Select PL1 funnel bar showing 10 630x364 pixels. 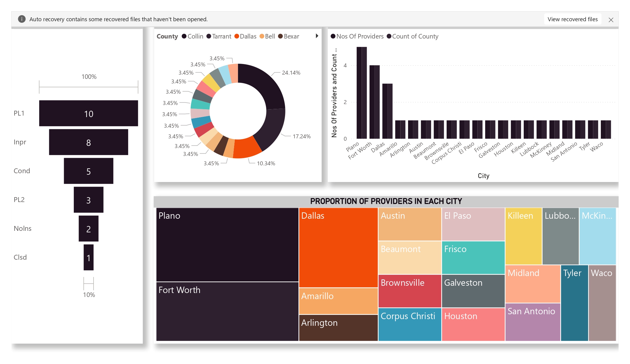(x=88, y=113)
